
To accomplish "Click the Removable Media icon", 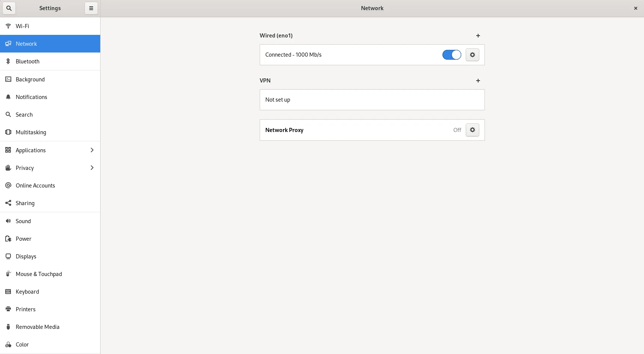I will coord(8,327).
